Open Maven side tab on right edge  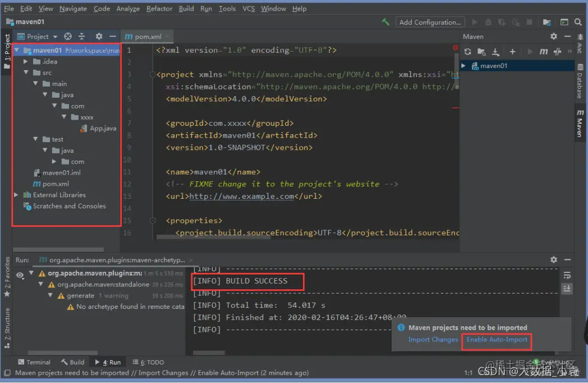tap(580, 124)
